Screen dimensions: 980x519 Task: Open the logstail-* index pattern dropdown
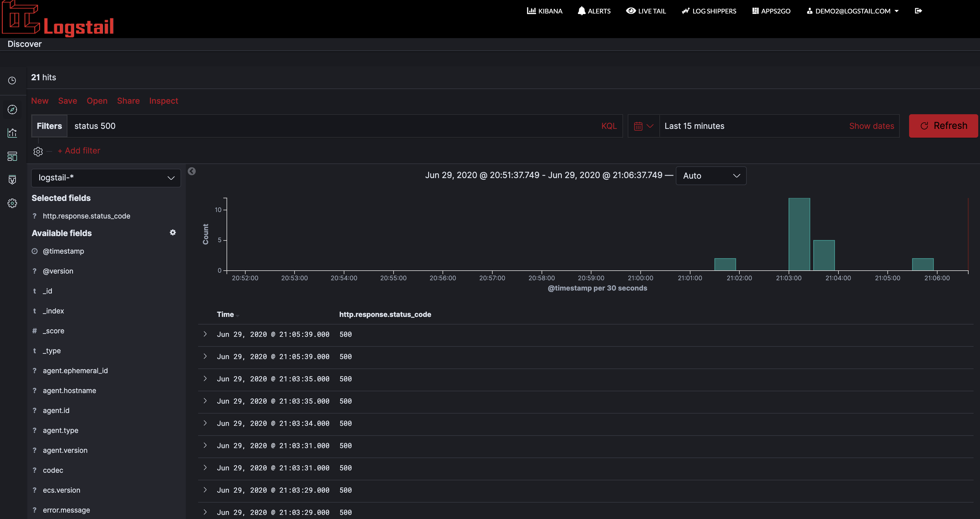tap(106, 178)
